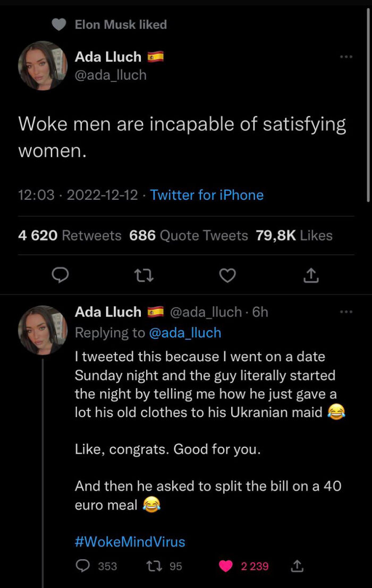Open retweet options via the retweet control
The height and width of the screenshot is (588, 372).
(x=144, y=275)
